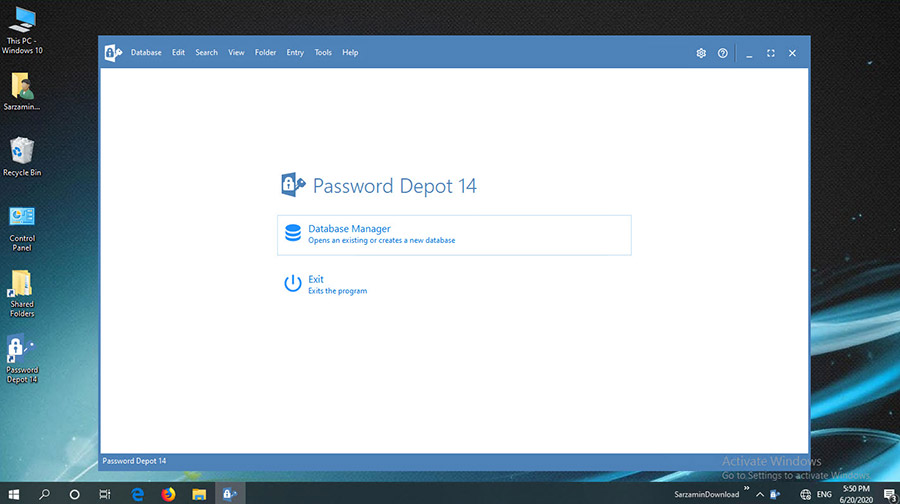This screenshot has width=900, height=504.
Task: Click the ENG language indicator
Action: (x=824, y=494)
